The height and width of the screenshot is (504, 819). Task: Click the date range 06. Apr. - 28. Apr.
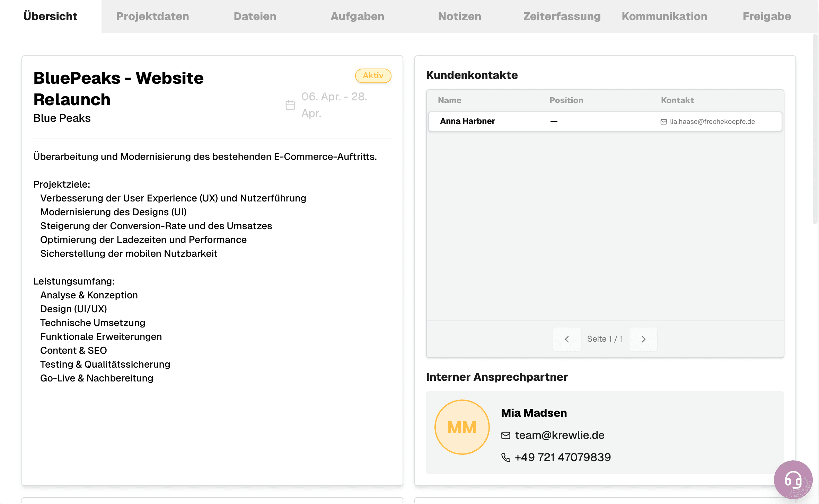[x=334, y=105]
